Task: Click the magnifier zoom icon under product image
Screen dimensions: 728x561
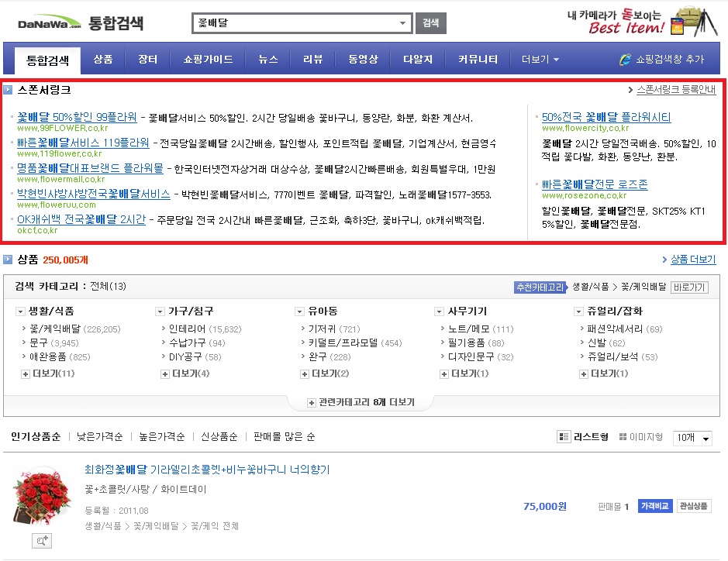Action: tap(42, 541)
